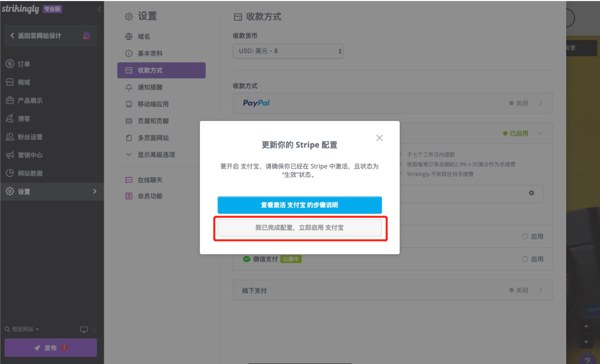Open 粉丝运营 audience icon
This screenshot has width=600, height=364.
click(x=9, y=137)
